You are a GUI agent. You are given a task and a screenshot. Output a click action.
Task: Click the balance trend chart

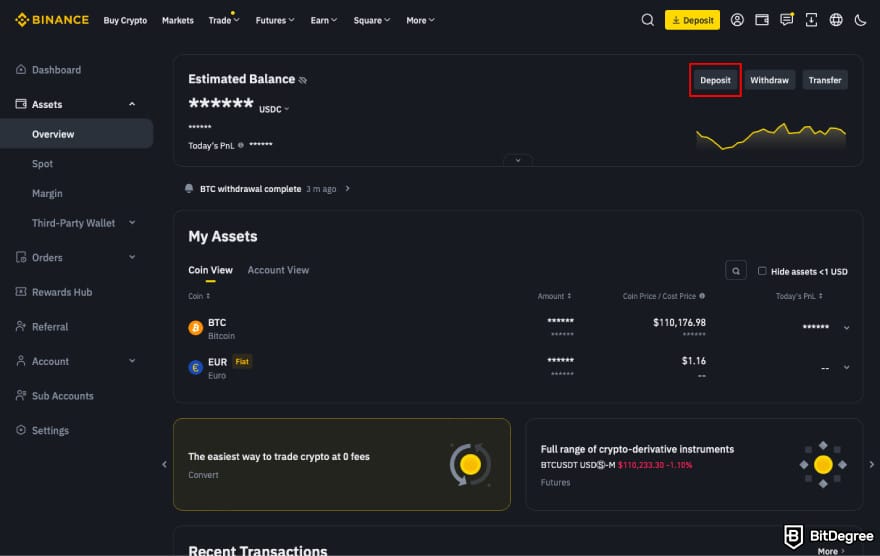click(x=771, y=136)
